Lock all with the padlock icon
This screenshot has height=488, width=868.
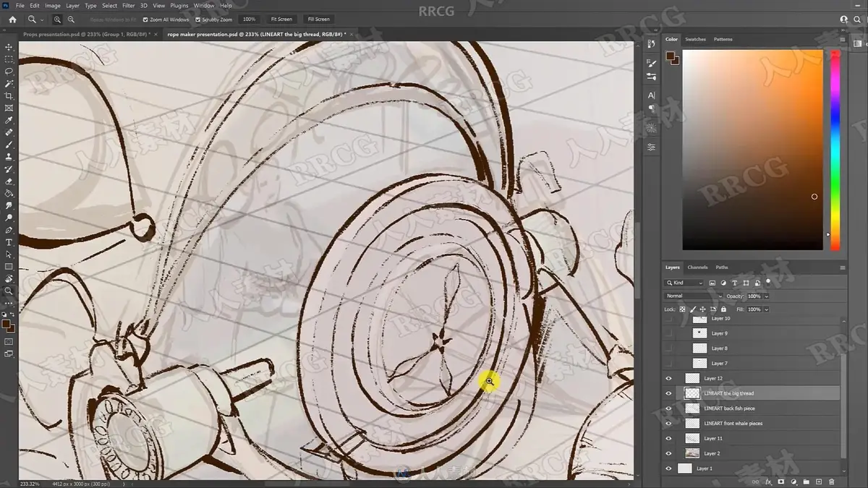coord(725,309)
